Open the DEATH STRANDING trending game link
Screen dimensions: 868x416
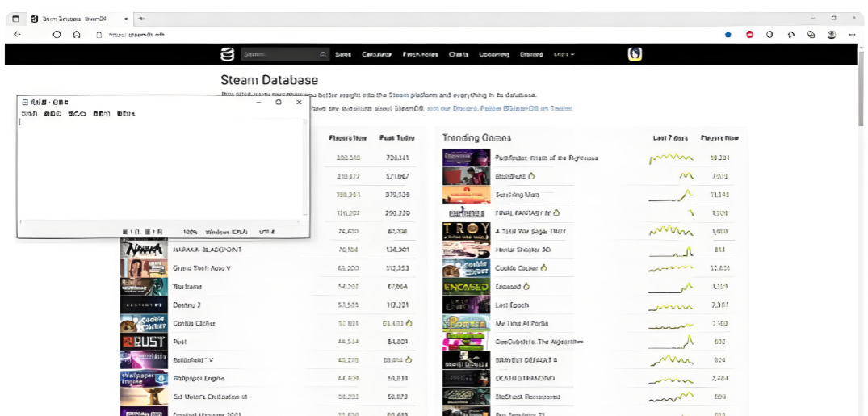[525, 378]
